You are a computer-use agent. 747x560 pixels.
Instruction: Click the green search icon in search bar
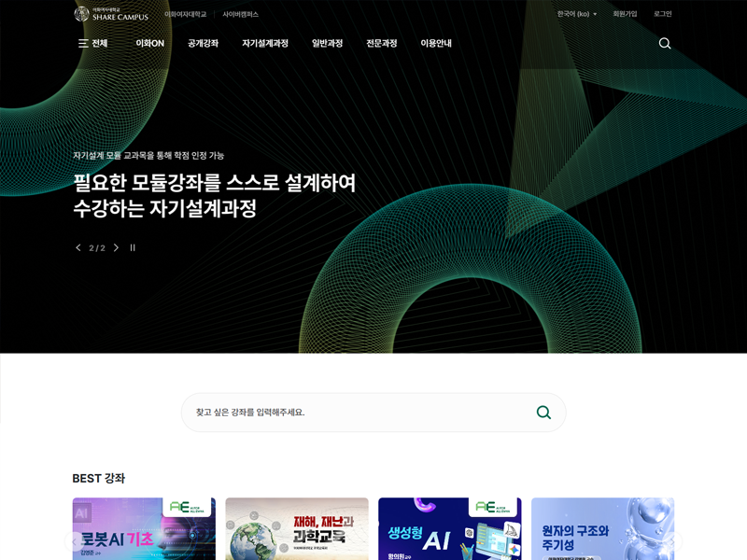click(x=543, y=413)
